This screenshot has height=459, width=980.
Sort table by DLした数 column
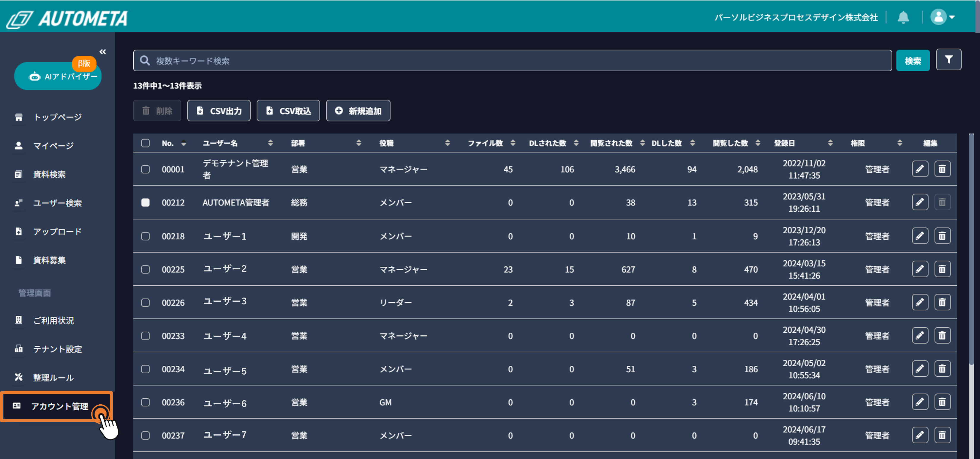point(693,143)
